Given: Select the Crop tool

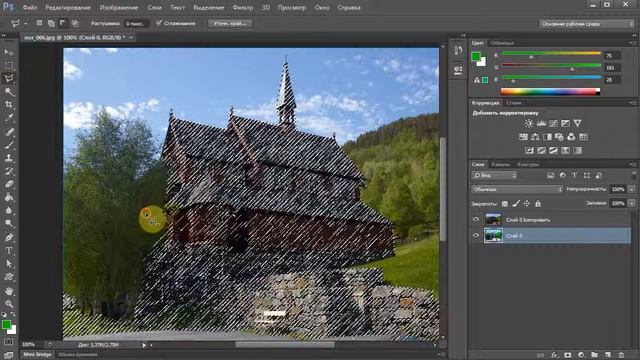Looking at the screenshot, I should coord(9,104).
